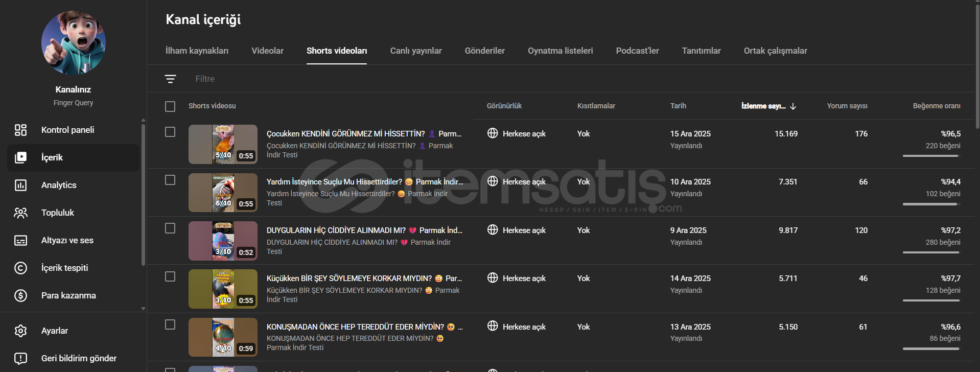The image size is (980, 372).
Task: Click the filter lines icon
Action: click(x=170, y=79)
